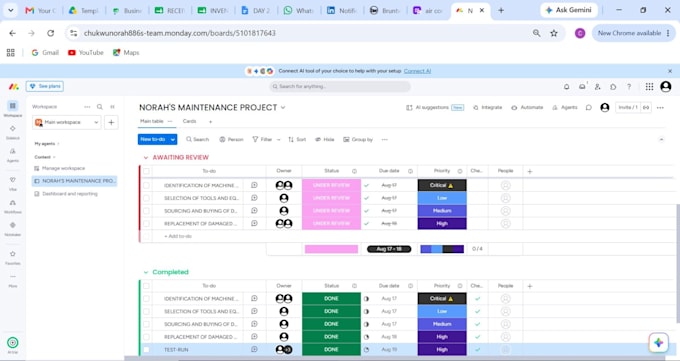Toggle the Che... cell for TEST-RUN row
The image size is (680, 361).
tap(477, 349)
